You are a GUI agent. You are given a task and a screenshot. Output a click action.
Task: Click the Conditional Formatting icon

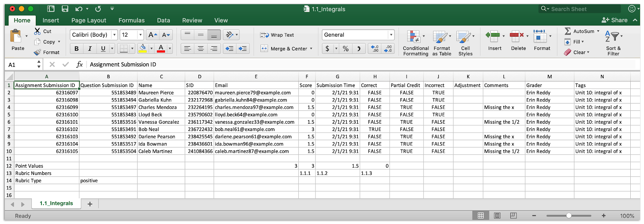click(413, 37)
